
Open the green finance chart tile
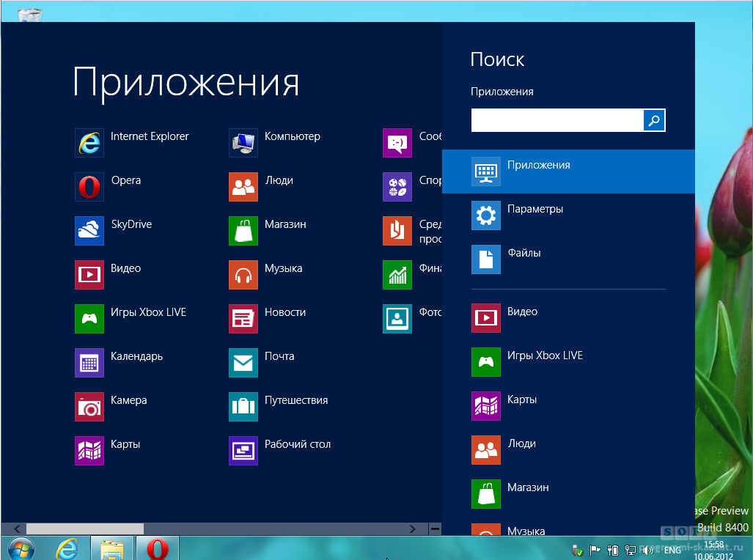397,275
